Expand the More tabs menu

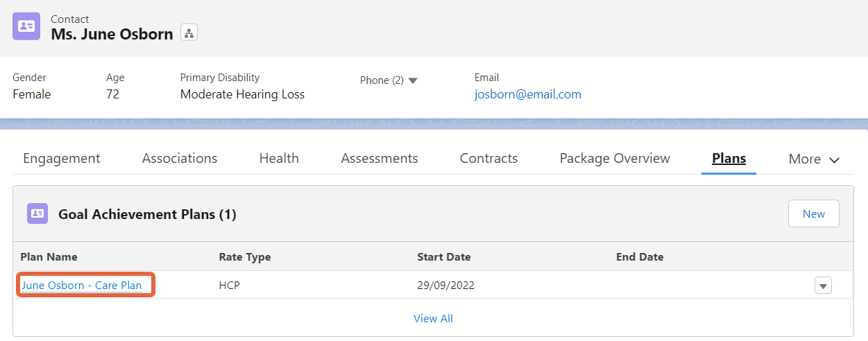point(815,159)
